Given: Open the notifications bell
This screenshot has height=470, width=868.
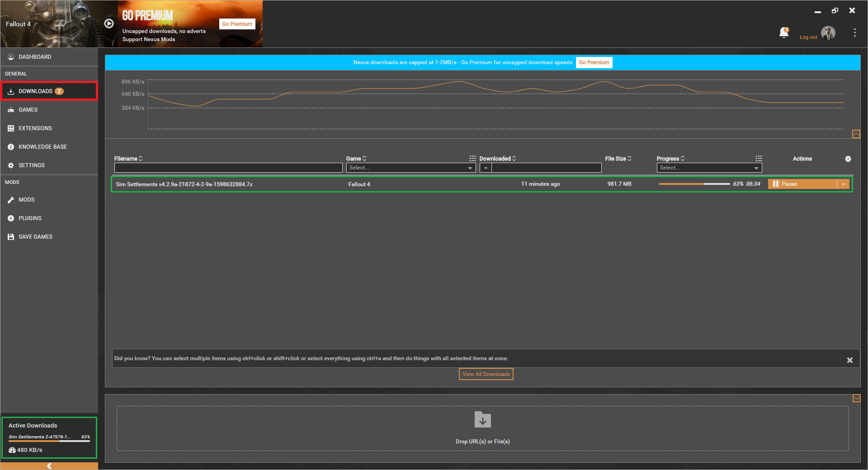Looking at the screenshot, I should pyautogui.click(x=784, y=33).
